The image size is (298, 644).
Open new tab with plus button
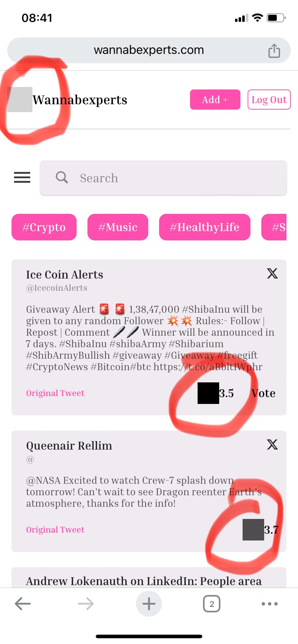(x=149, y=604)
